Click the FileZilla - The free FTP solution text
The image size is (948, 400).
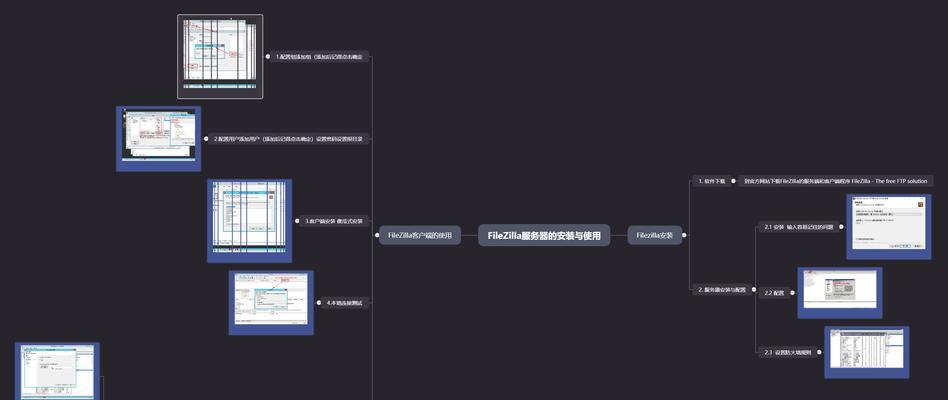pos(889,181)
